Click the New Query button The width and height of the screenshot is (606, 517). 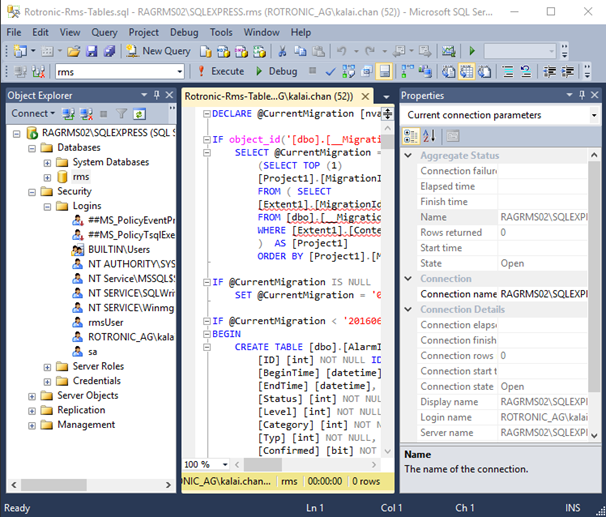pyautogui.click(x=158, y=51)
